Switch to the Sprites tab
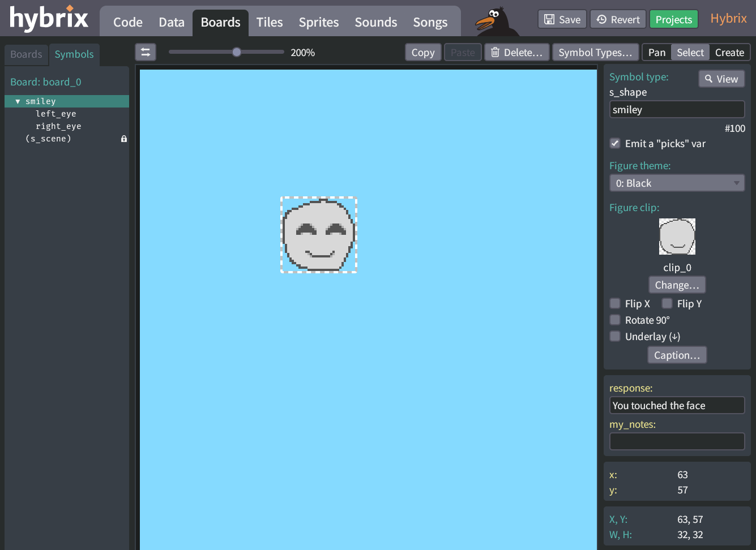Screen dimensions: 756x550 [318, 22]
